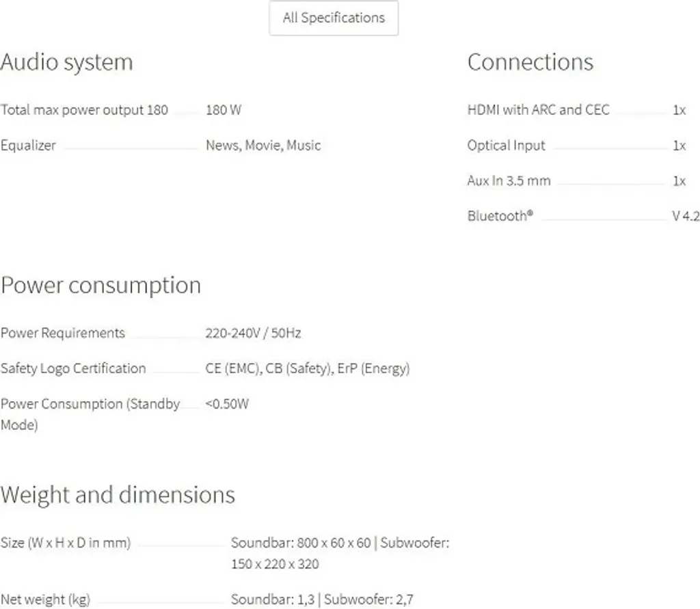Select the Aux In 3.5 mm label
Screen dimensions: 700x609
[509, 181]
